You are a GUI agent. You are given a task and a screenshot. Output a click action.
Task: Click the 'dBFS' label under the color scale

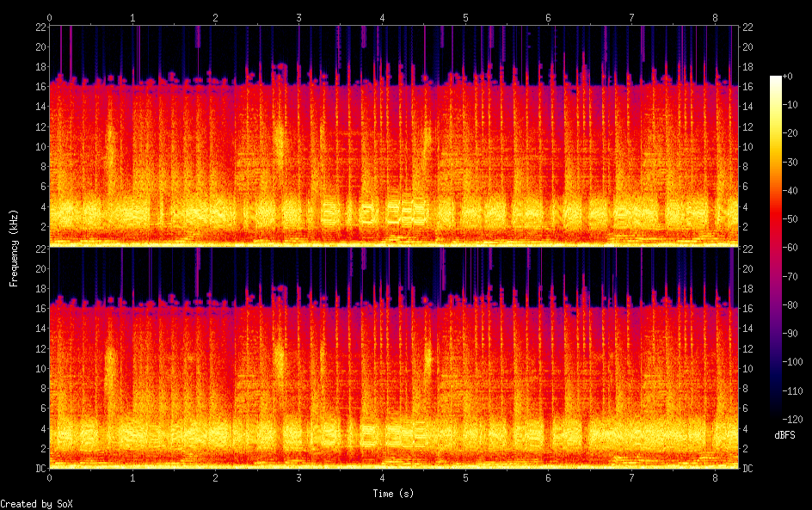coord(784,436)
